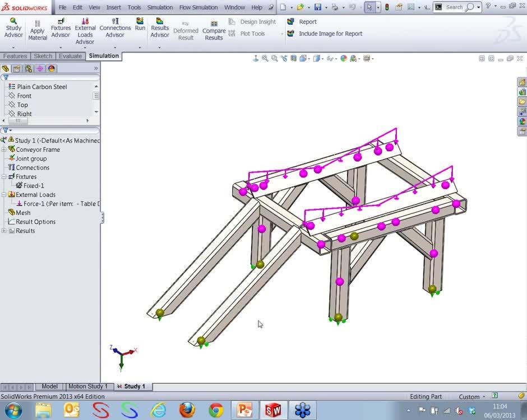The height and width of the screenshot is (420, 527).
Task: Switch to the Motion Study 1 tab
Action: [x=89, y=386]
